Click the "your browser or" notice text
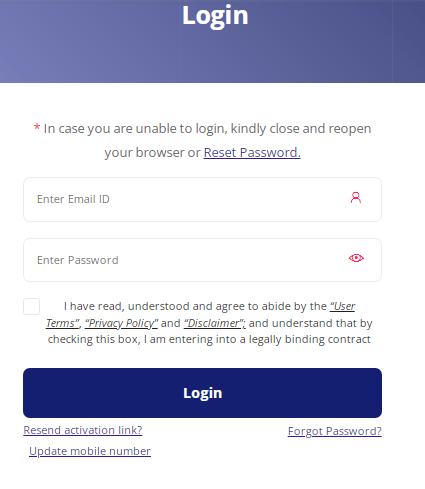425x489 pixels. (152, 153)
